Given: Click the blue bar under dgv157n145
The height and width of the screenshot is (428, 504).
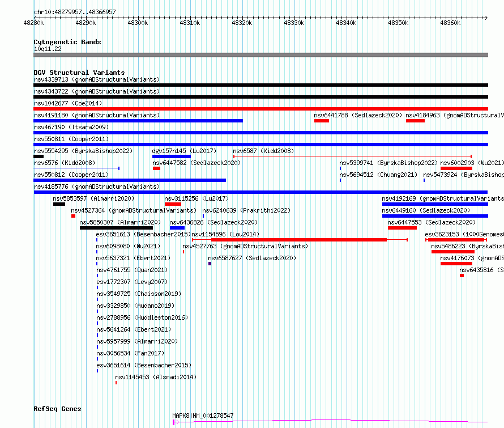Looking at the screenshot, I should 172,156.
